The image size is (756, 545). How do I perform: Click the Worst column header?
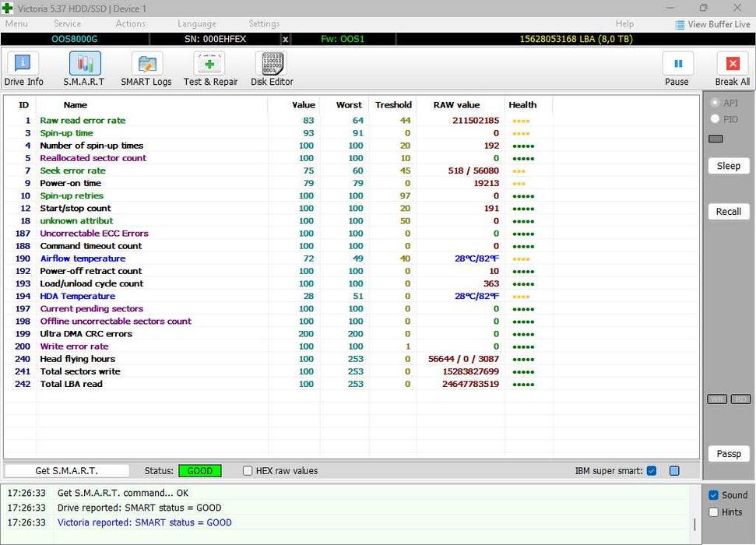coord(349,105)
